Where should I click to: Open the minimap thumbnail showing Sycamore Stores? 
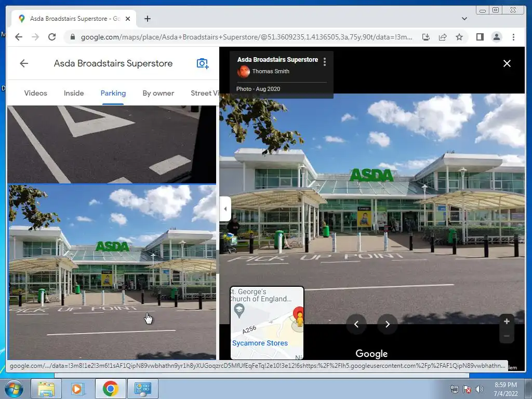[267, 323]
